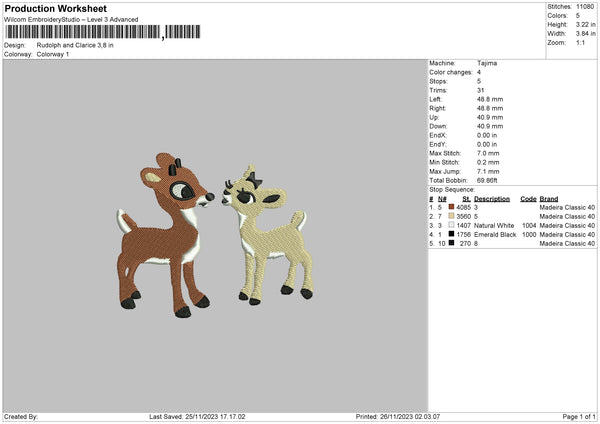Click the Min Stitch value '0.2 mm'
Viewport: 600px width, 424px height.
pyautogui.click(x=488, y=162)
